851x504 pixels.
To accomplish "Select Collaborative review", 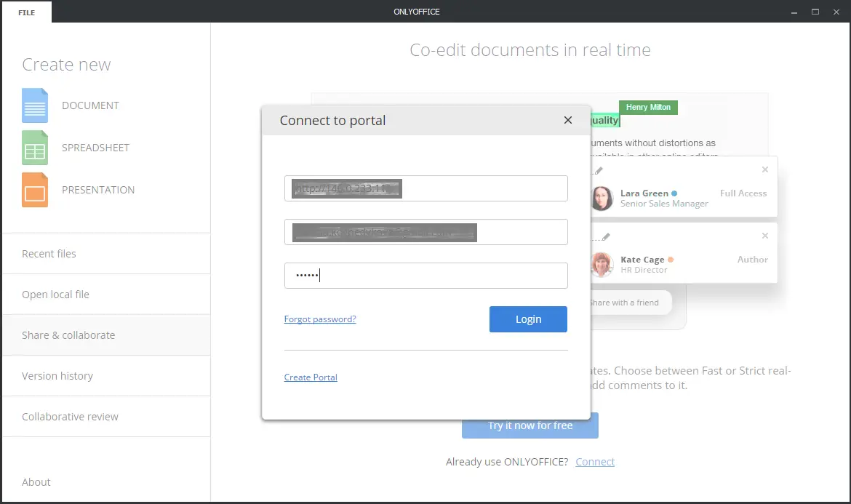I will [x=106, y=416].
